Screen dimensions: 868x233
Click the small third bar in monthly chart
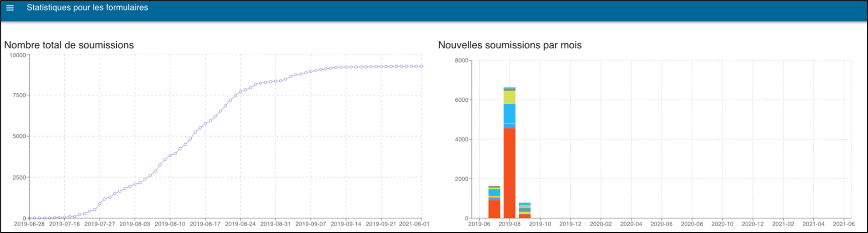tap(525, 210)
